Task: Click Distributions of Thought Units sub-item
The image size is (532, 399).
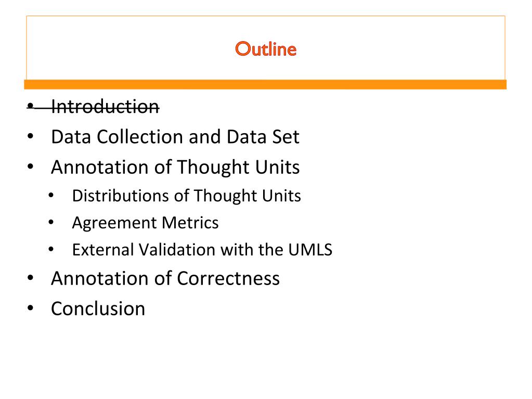Action: tap(186, 196)
